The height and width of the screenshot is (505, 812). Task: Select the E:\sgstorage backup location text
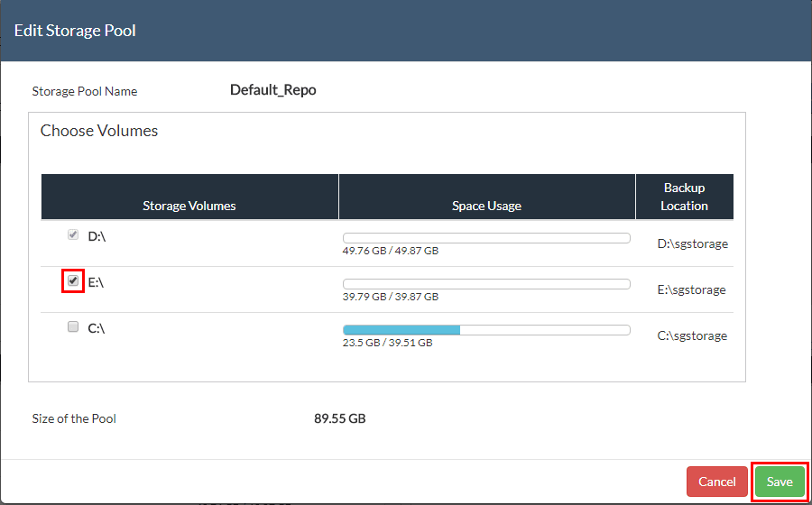pyautogui.click(x=692, y=289)
